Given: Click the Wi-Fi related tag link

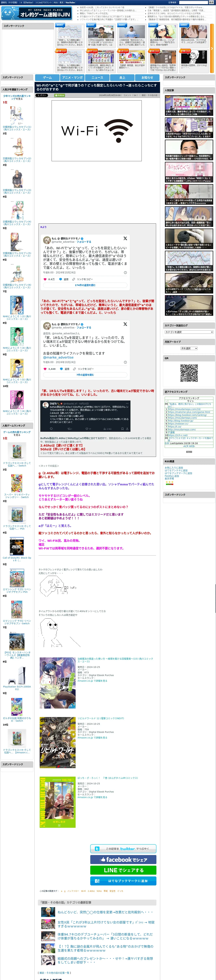Looking at the screenshot, I should (x=83, y=891).
